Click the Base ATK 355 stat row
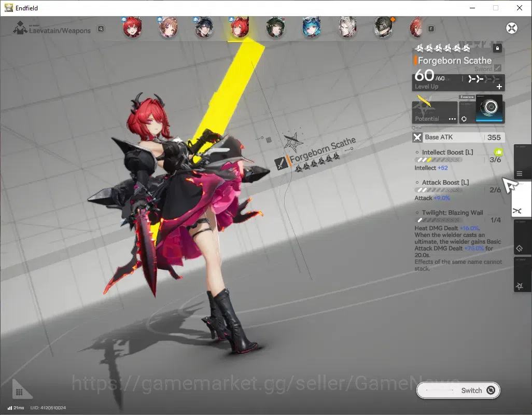This screenshot has height=415, width=532. 458,137
